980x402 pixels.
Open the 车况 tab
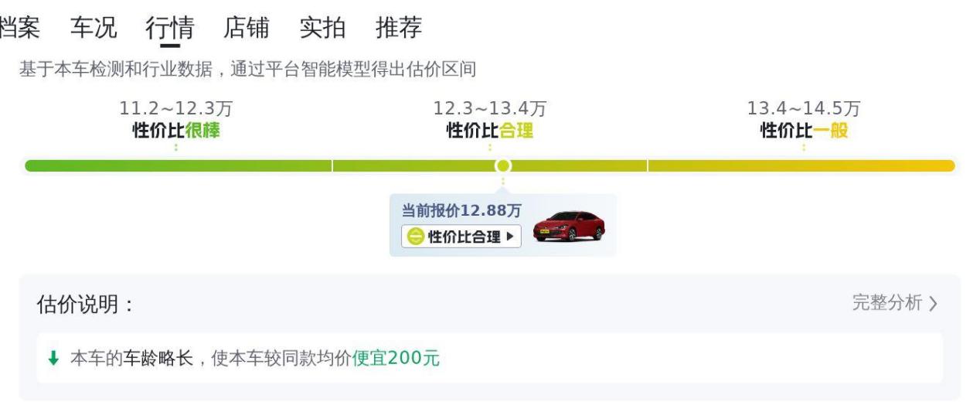click(x=94, y=28)
